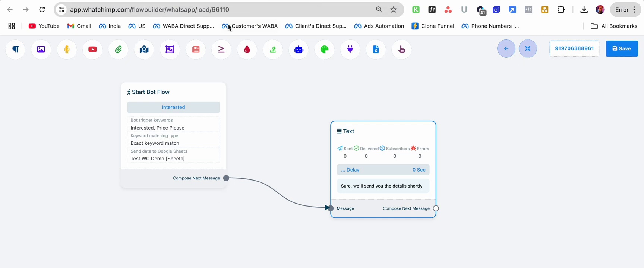
Task: Reload the page
Action: [x=42, y=10]
